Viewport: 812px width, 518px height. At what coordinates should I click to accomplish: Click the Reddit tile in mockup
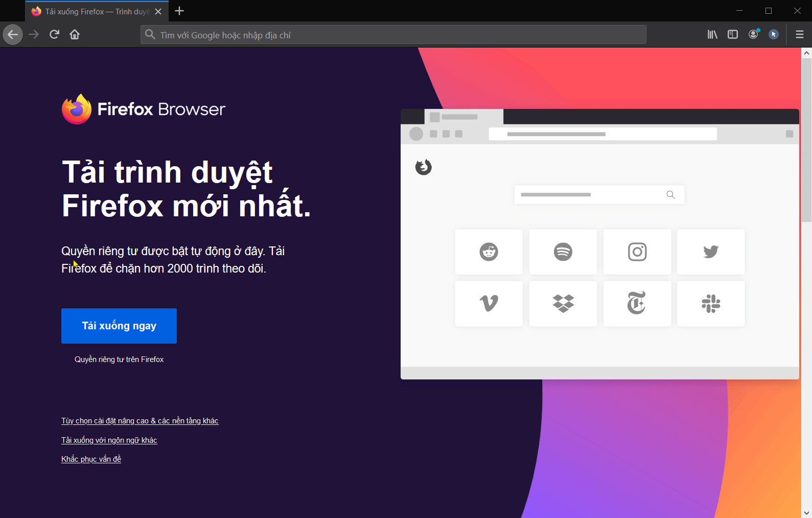tap(489, 252)
